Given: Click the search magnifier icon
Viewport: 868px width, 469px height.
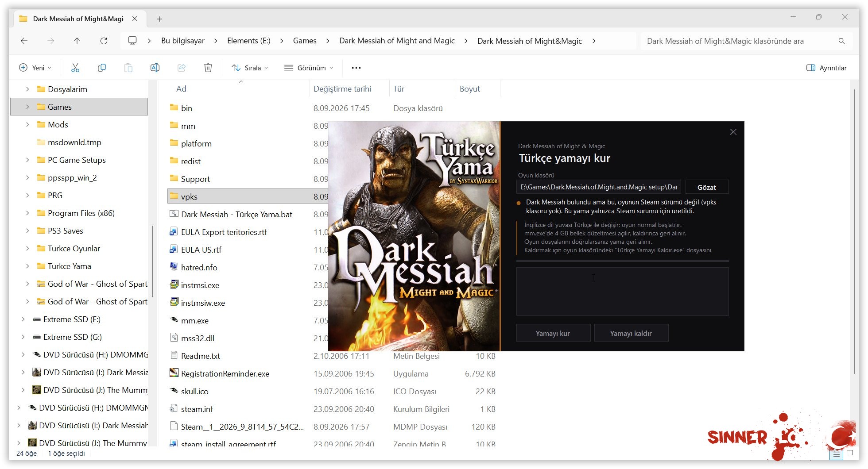Looking at the screenshot, I should tap(841, 41).
